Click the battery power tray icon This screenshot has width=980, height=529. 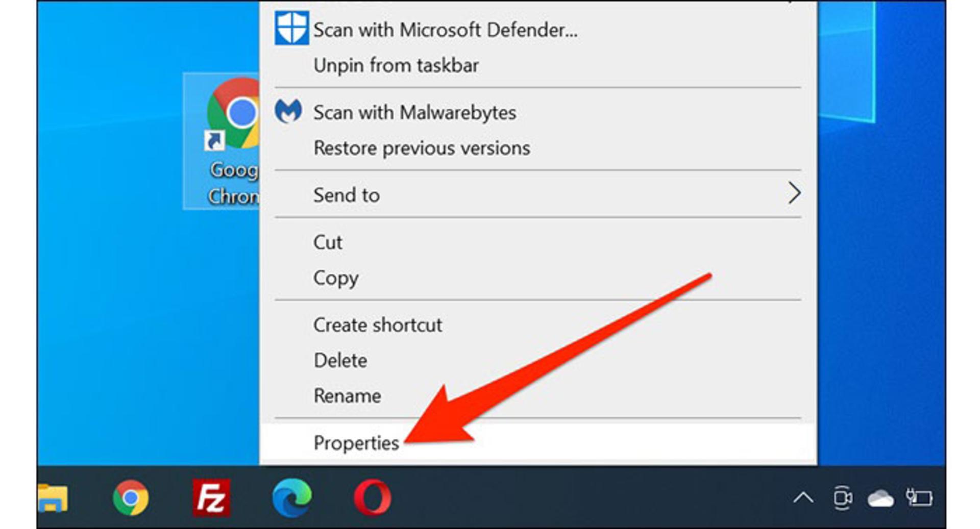tap(919, 498)
